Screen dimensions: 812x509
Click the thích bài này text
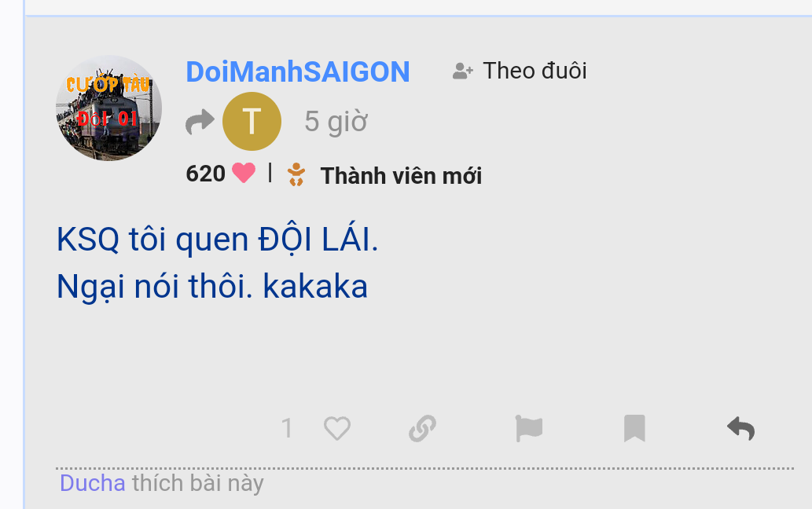point(198,483)
